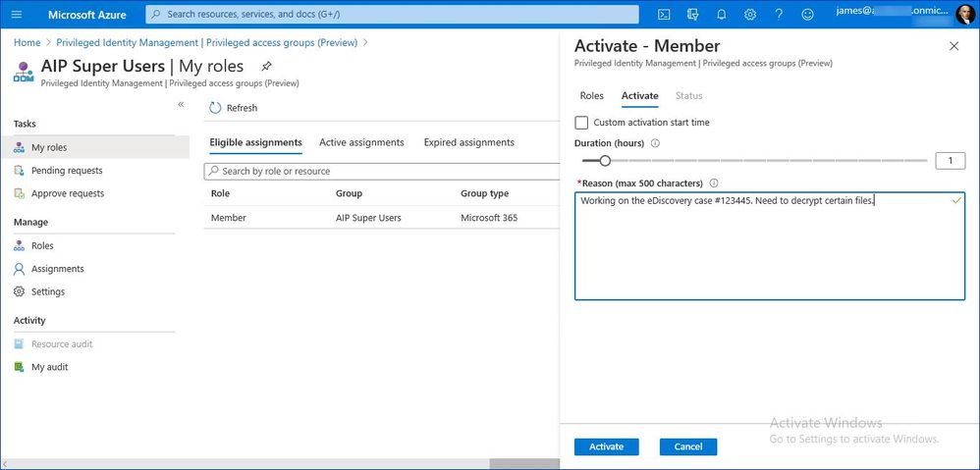Open Directory and subscription filter icon

[x=692, y=15]
